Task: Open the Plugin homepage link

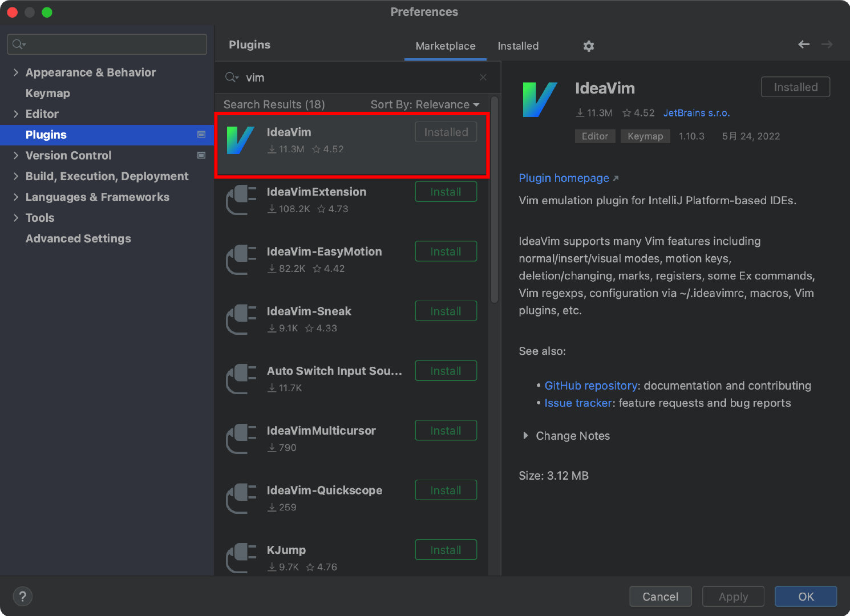Action: [x=564, y=178]
